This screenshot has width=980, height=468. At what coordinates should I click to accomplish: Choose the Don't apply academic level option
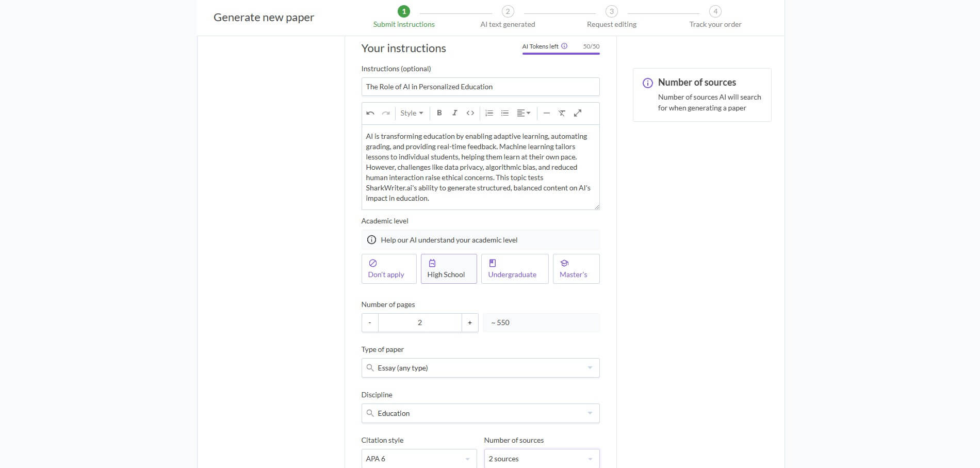coord(388,268)
